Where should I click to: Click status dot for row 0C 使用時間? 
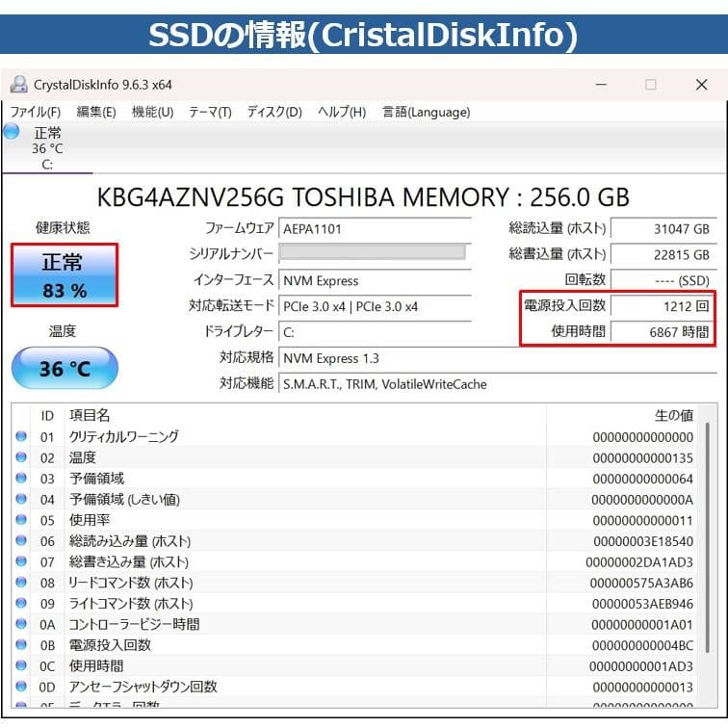[x=21, y=665]
